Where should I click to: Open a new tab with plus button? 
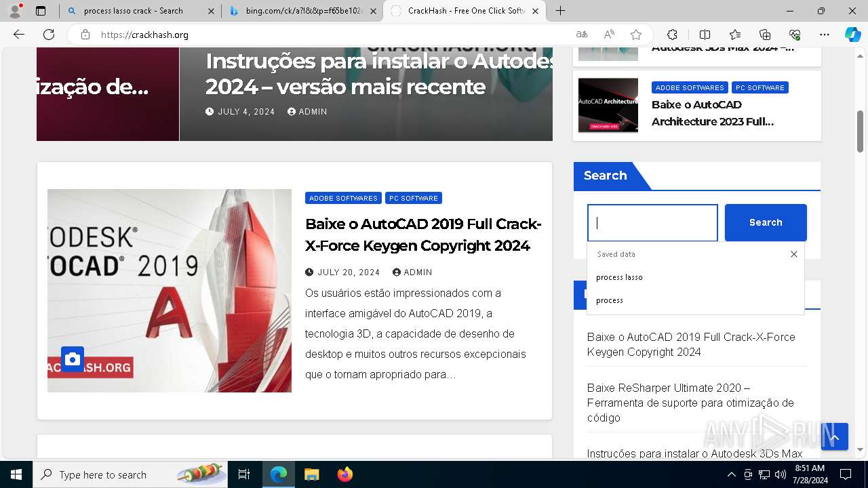click(x=560, y=11)
